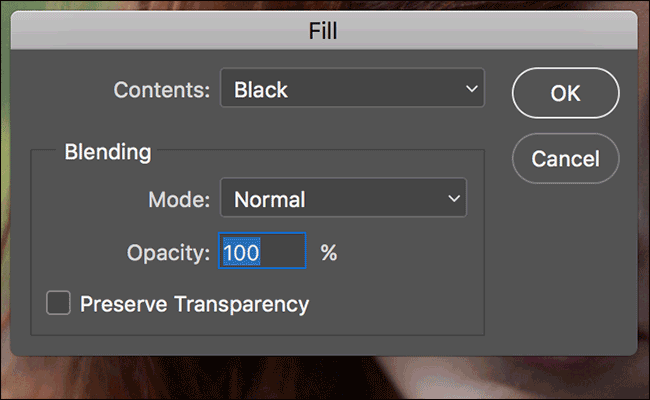Screen dimensions: 650x400
Task: Click the highlighted 100 opacity value
Action: pos(241,253)
